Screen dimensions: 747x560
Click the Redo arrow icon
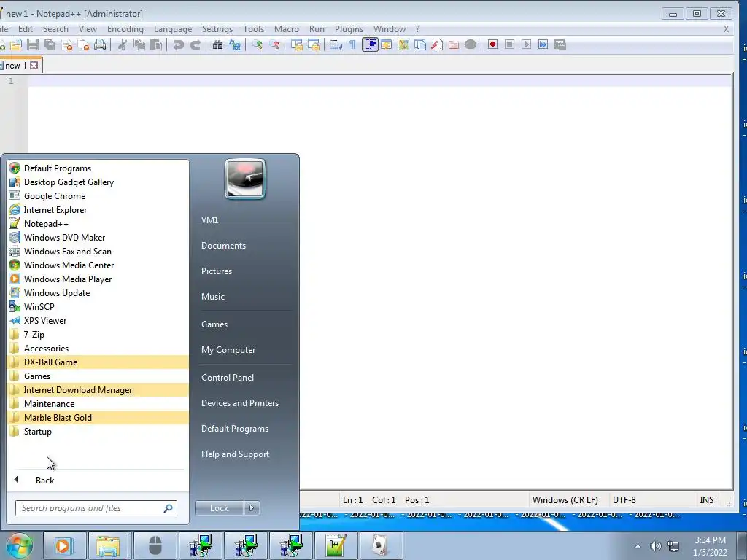tap(196, 44)
